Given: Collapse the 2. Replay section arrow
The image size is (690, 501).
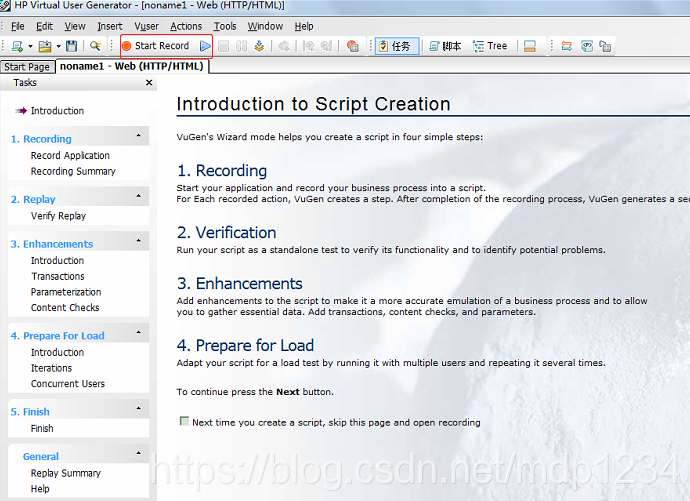Looking at the screenshot, I should [139, 196].
